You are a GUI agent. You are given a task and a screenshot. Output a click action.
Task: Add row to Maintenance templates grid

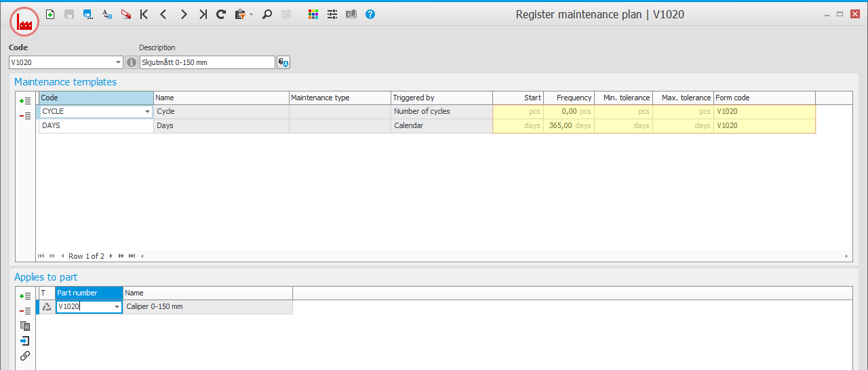tap(25, 101)
